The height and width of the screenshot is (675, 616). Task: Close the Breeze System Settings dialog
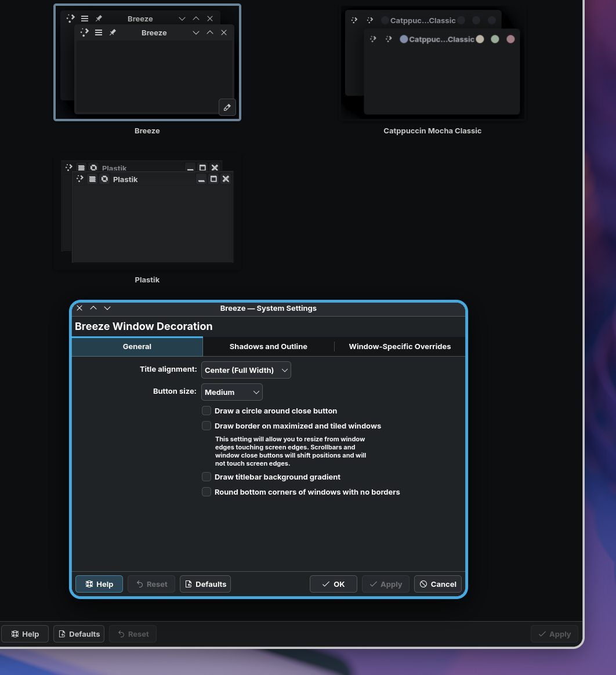point(79,309)
